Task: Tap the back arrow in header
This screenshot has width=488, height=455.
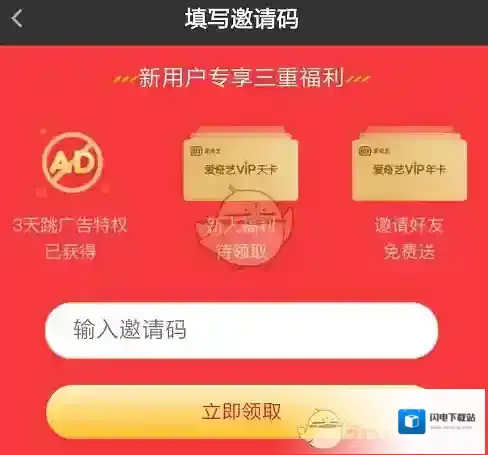Action: [x=17, y=18]
